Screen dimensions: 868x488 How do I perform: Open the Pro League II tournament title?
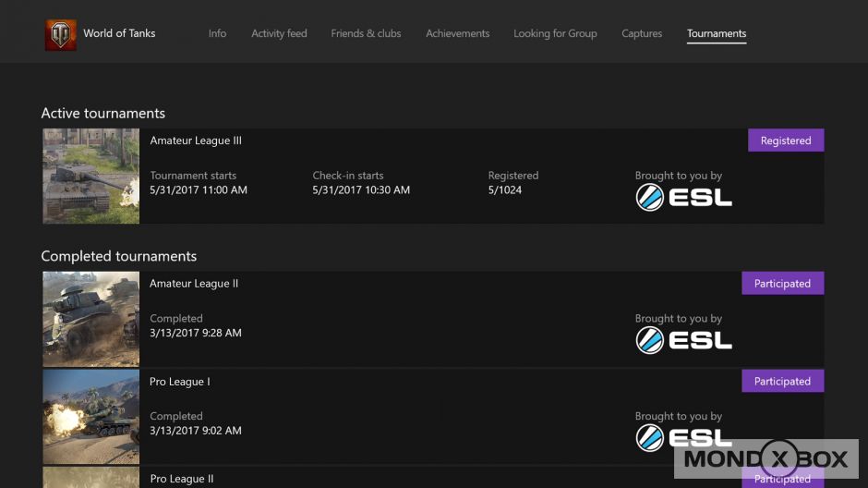click(x=182, y=479)
